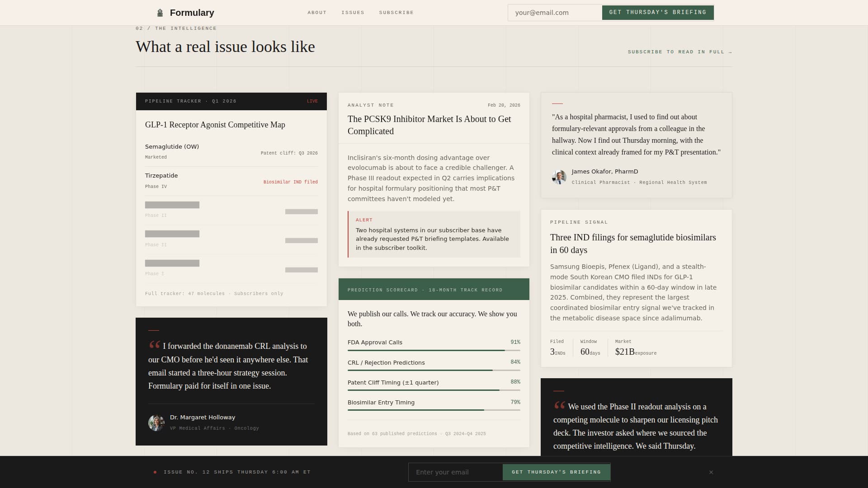Select the Subscribe nav item
The image size is (868, 488).
pos(396,13)
